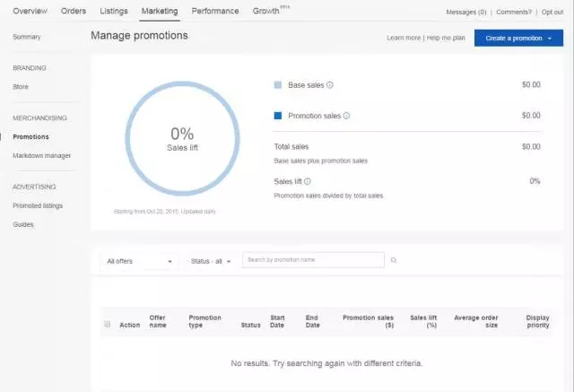Click the info icon beside Base sales

pos(330,85)
